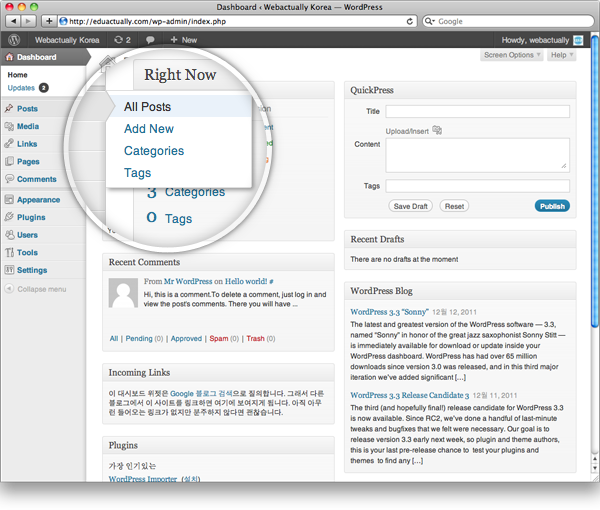Screen dimensions: 600x510
Task: Choose Categories in the Posts flyout
Action: 154,151
